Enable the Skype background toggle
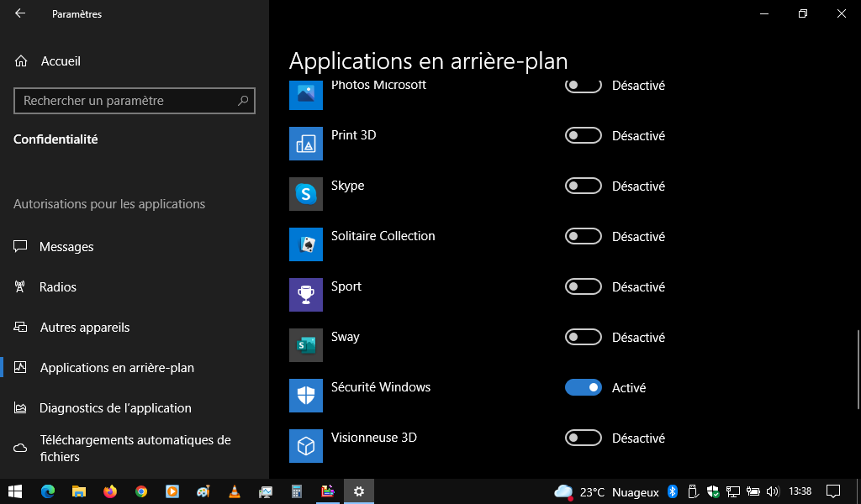 [584, 186]
